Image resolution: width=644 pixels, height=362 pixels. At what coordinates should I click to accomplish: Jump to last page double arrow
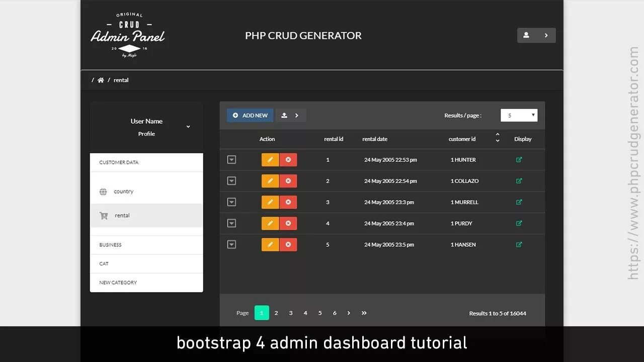click(364, 313)
